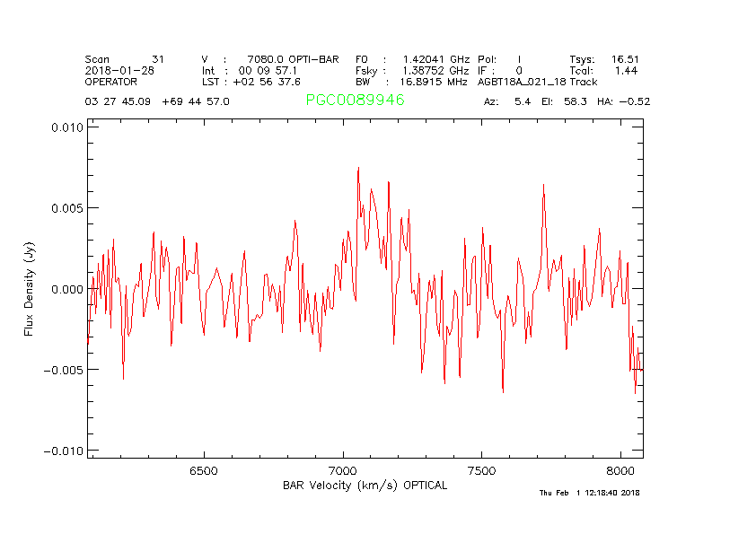
Task: Click the BAR Velocity (km/s) OPTICAL label
Action: click(364, 485)
